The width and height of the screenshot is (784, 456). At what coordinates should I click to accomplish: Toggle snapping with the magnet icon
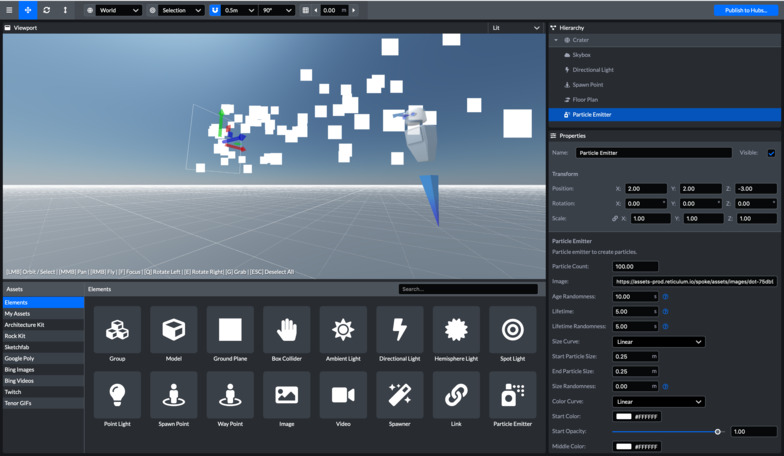point(215,10)
